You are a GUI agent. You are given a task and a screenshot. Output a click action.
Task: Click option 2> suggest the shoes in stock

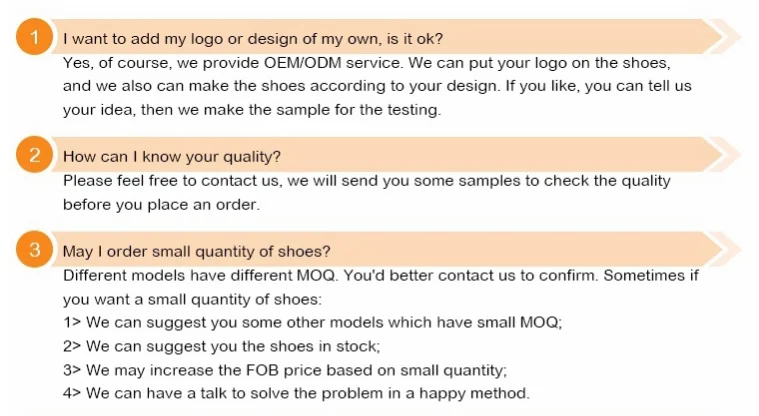pyautogui.click(x=222, y=346)
